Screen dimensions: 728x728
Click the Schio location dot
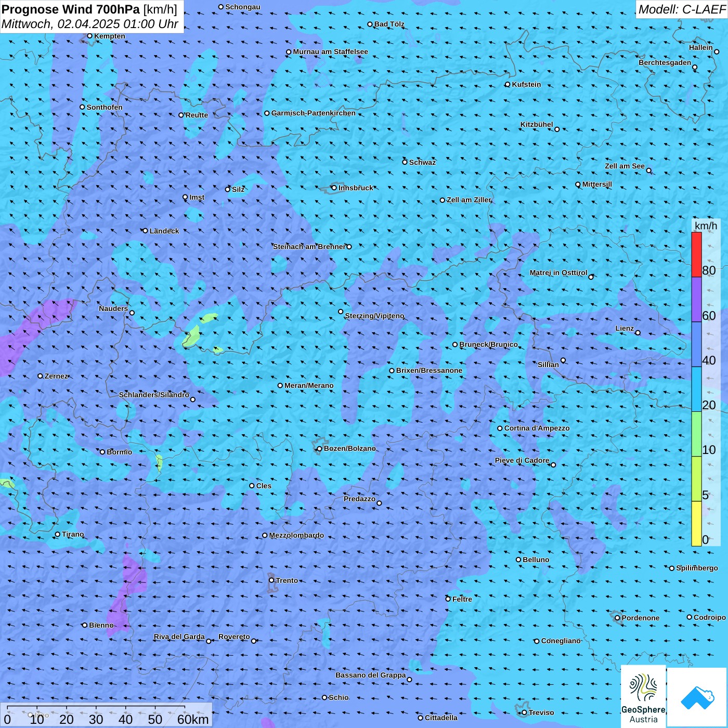324,697
